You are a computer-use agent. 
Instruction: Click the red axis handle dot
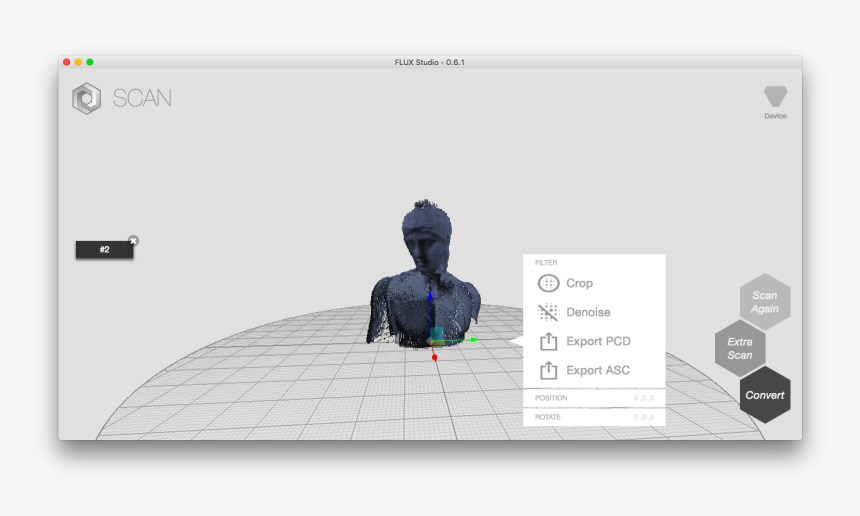pyautogui.click(x=434, y=357)
